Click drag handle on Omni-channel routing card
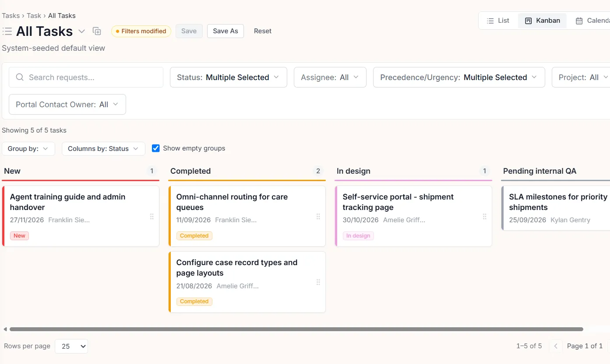Image resolution: width=610 pixels, height=364 pixels. 318,216
